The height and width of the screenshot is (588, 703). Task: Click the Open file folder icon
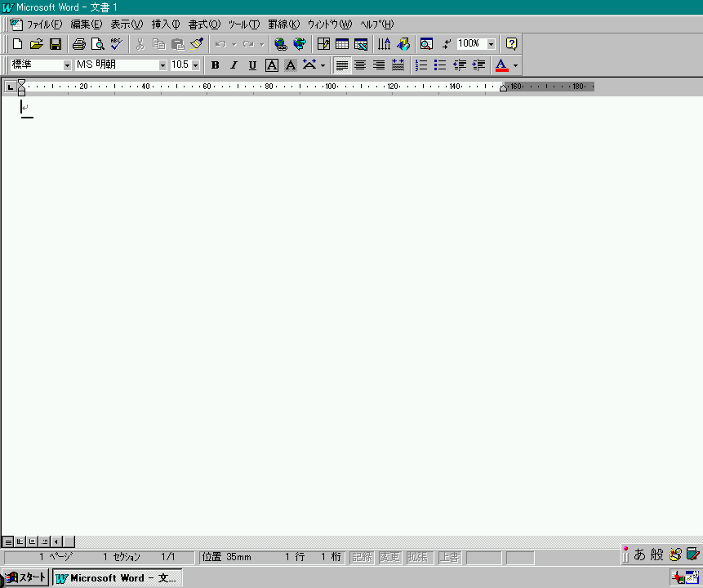(36, 44)
